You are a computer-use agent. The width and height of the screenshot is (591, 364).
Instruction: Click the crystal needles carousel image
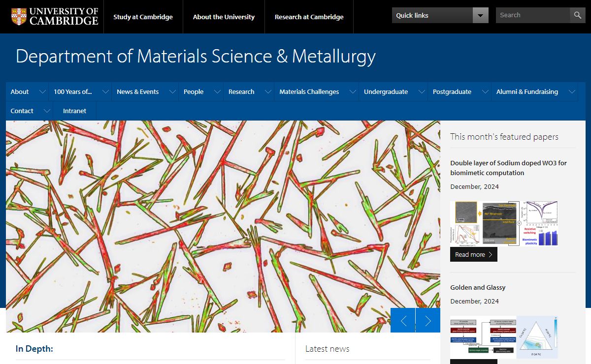223,226
